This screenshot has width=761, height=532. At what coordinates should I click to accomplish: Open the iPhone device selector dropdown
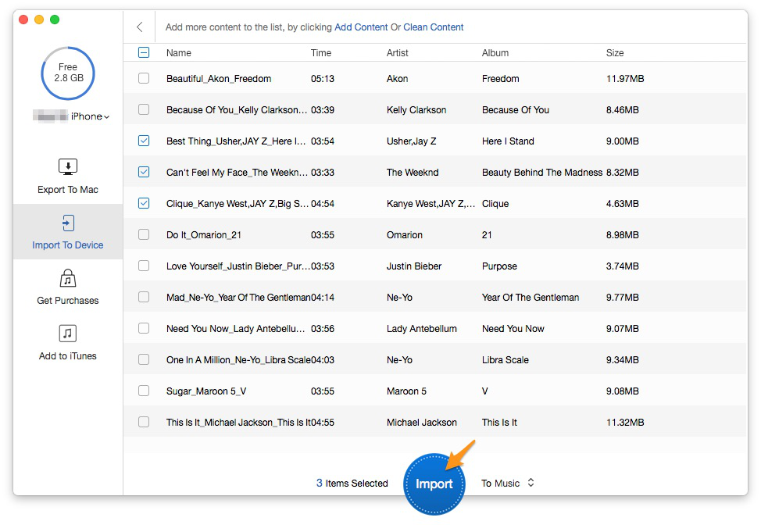click(x=90, y=116)
